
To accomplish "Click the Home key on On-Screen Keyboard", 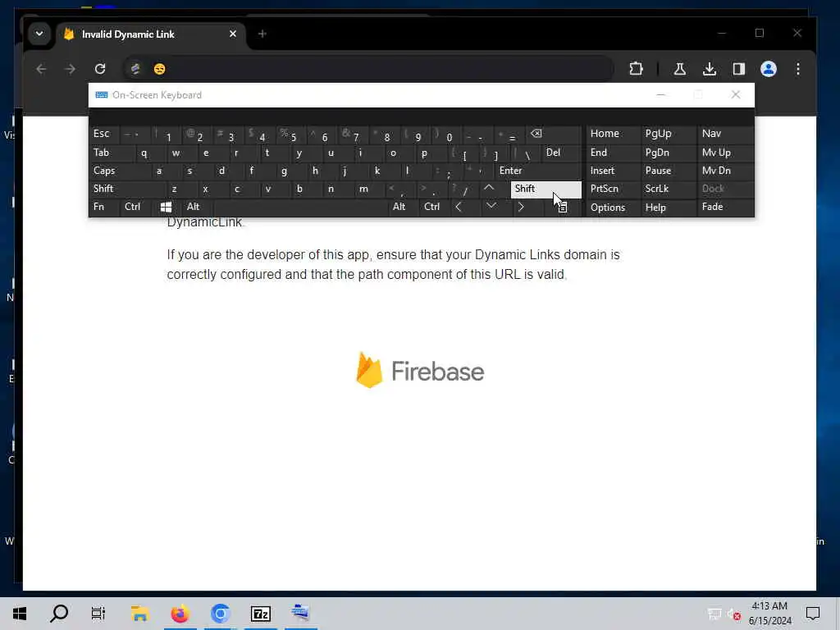I will 613,134.
